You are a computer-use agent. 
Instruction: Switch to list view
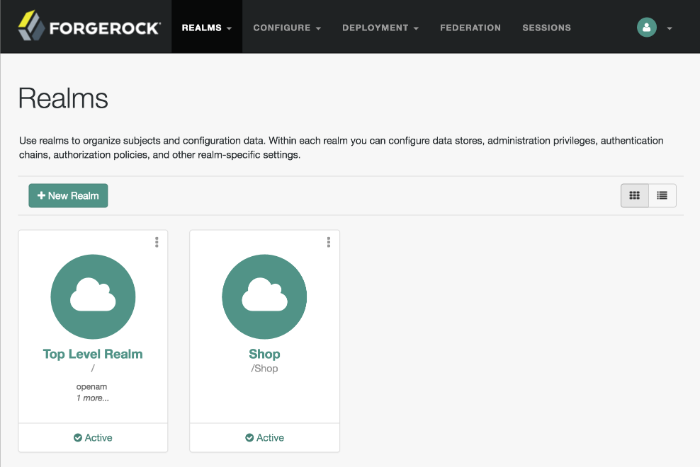[662, 196]
